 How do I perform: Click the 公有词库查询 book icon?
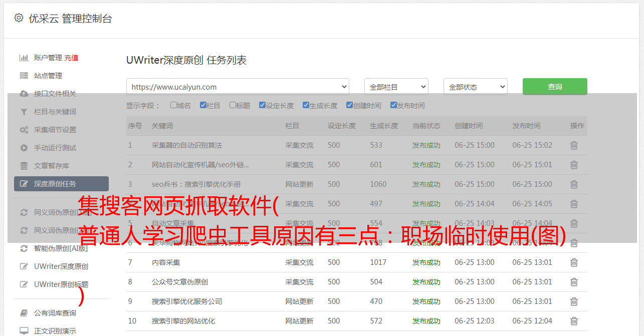click(x=24, y=313)
